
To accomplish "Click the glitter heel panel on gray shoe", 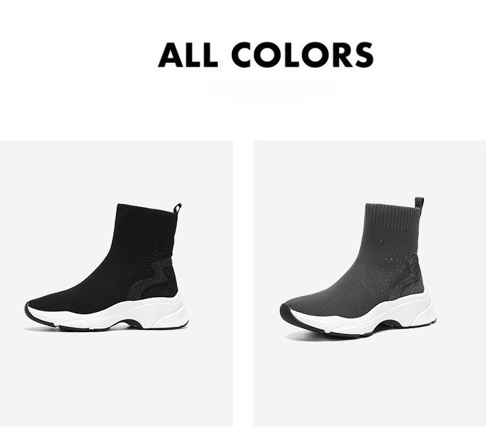I will (406, 278).
